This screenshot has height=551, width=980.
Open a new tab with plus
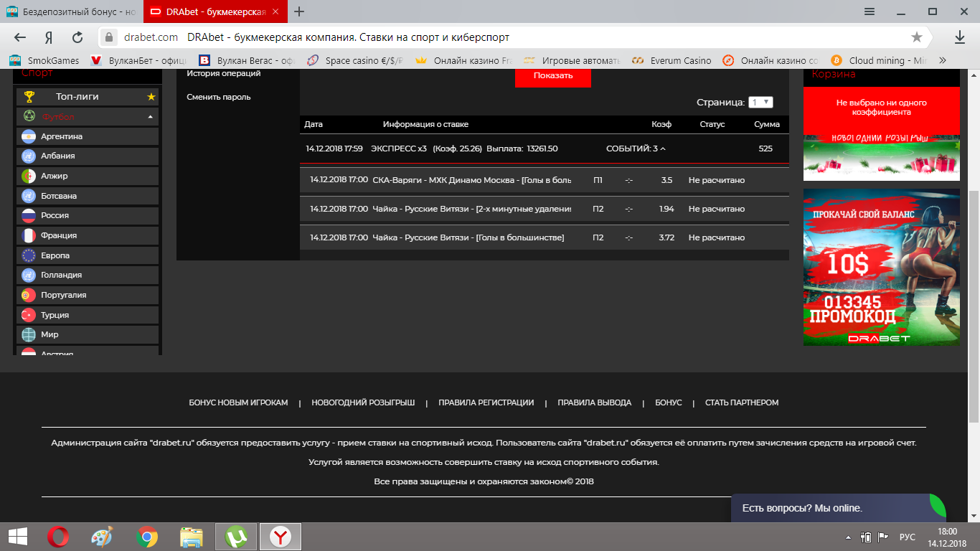click(299, 11)
